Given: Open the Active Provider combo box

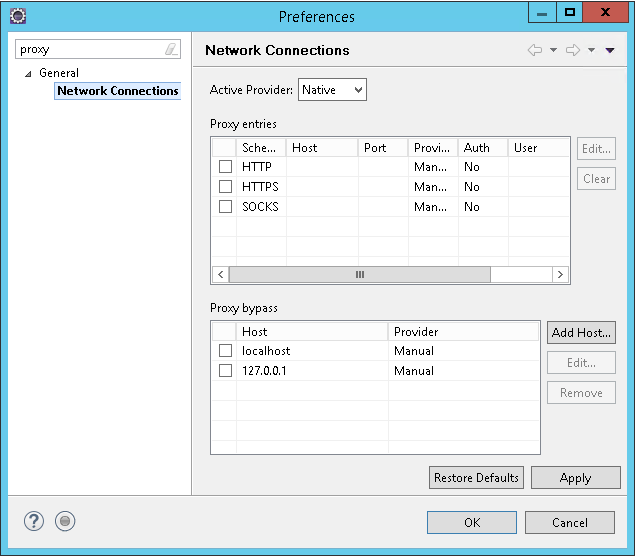Looking at the screenshot, I should click(x=332, y=90).
